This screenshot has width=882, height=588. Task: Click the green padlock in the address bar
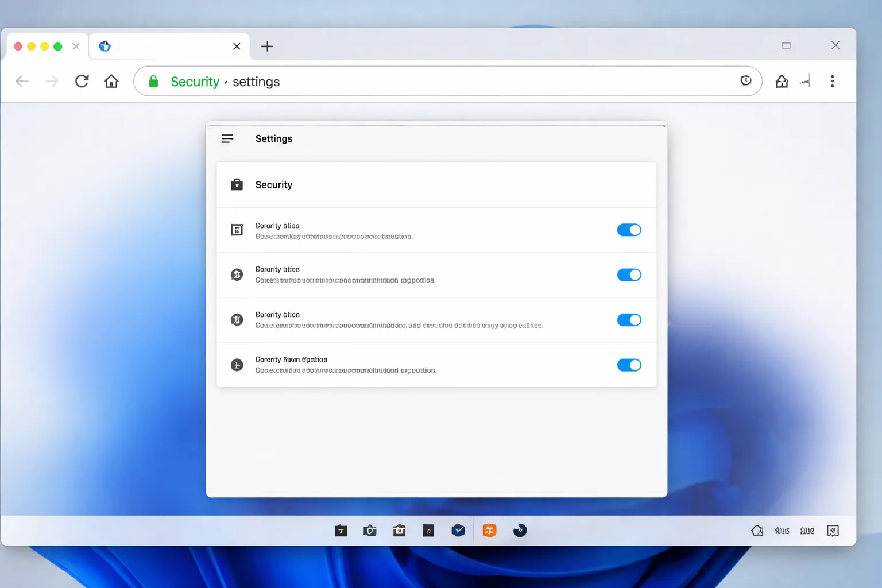(x=153, y=81)
